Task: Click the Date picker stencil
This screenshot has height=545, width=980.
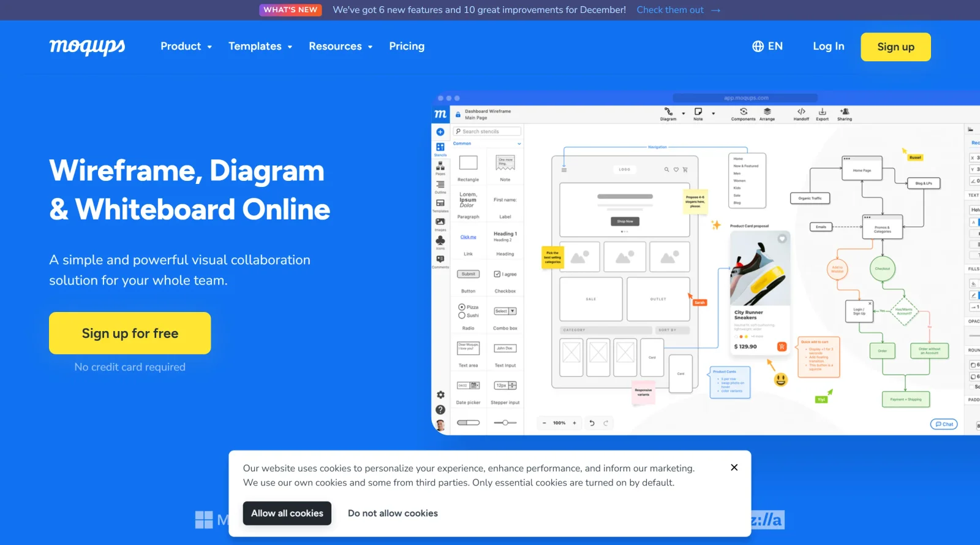Action: (468, 386)
